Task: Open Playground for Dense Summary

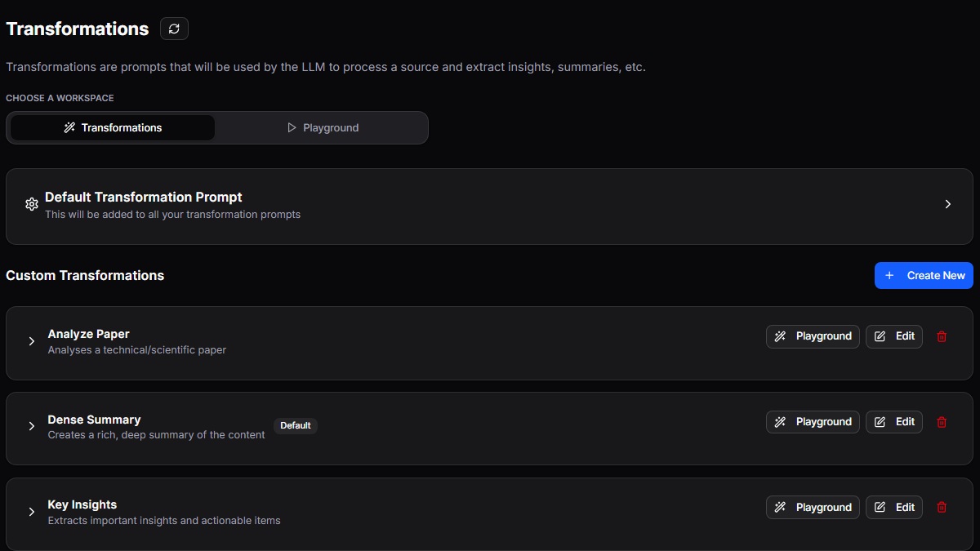Action: pyautogui.click(x=813, y=422)
